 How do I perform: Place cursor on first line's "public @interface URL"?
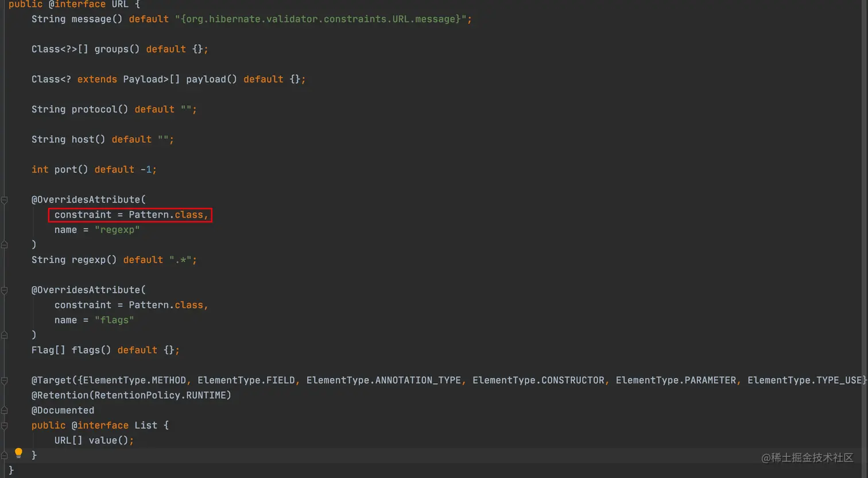(68, 5)
